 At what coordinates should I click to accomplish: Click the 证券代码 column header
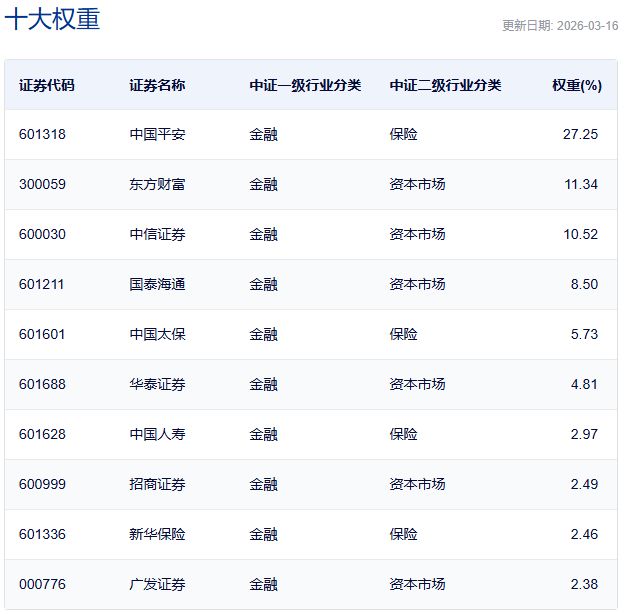point(46,85)
